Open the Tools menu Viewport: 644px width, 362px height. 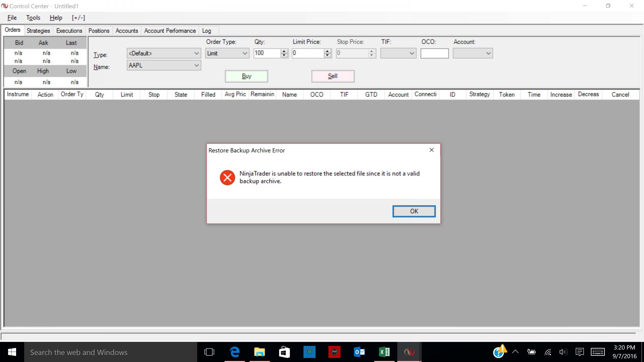click(33, 18)
